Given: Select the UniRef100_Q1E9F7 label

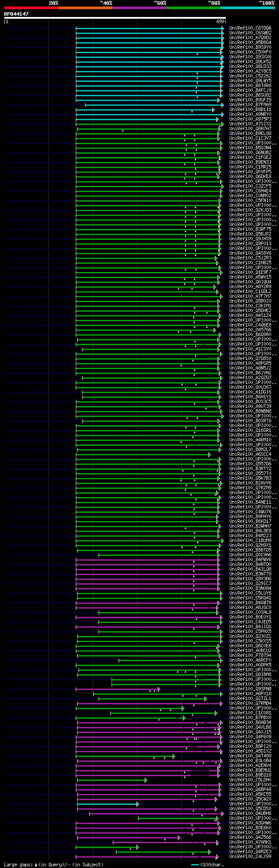Looking at the screenshot, I should (x=250, y=272).
